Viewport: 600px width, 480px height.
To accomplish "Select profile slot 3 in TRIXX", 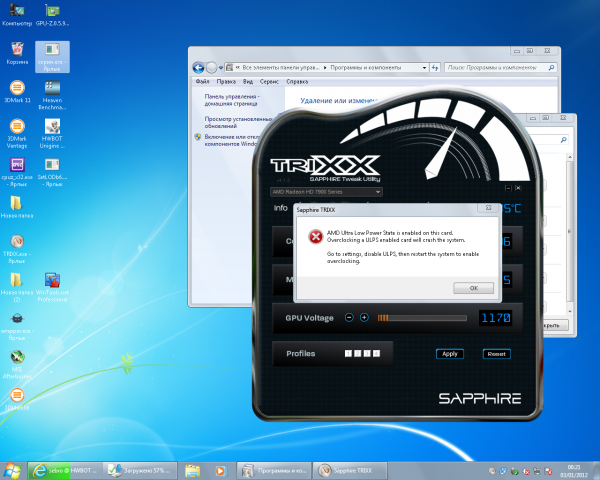I will point(367,353).
